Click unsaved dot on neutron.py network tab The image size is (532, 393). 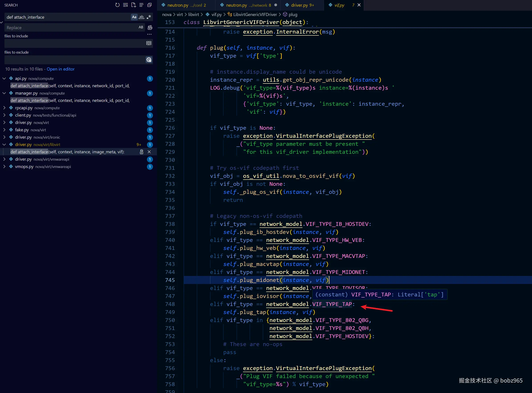click(276, 5)
